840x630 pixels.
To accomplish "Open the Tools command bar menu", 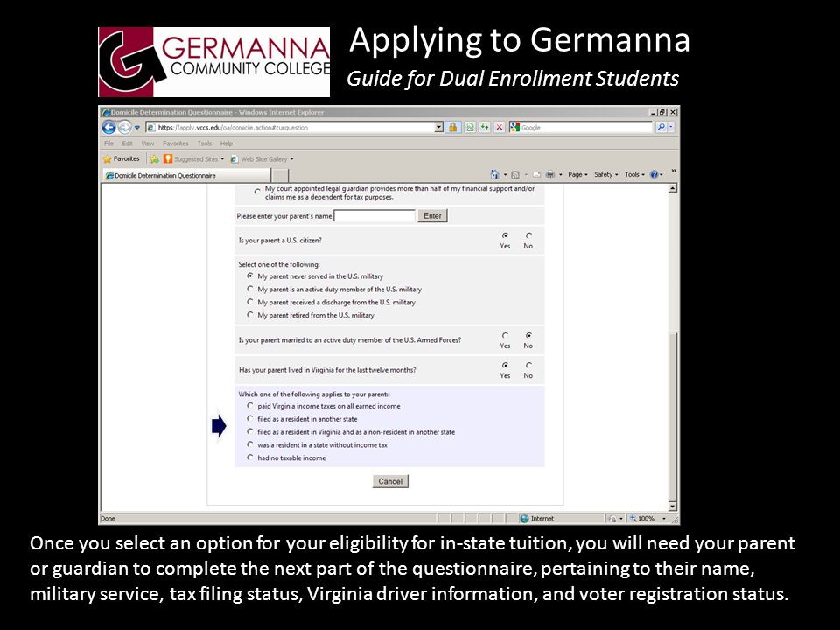I will (x=635, y=175).
